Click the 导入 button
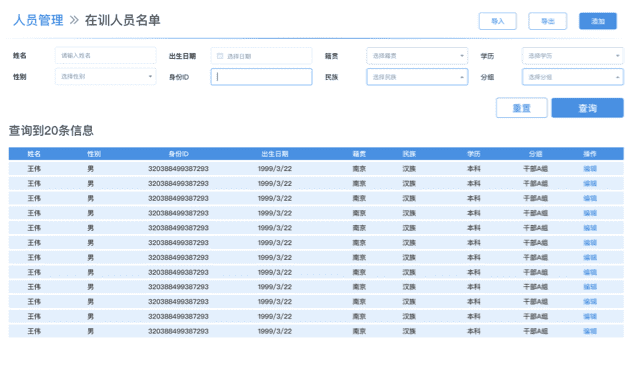Viewport: 638px width, 376px height. pos(498,21)
